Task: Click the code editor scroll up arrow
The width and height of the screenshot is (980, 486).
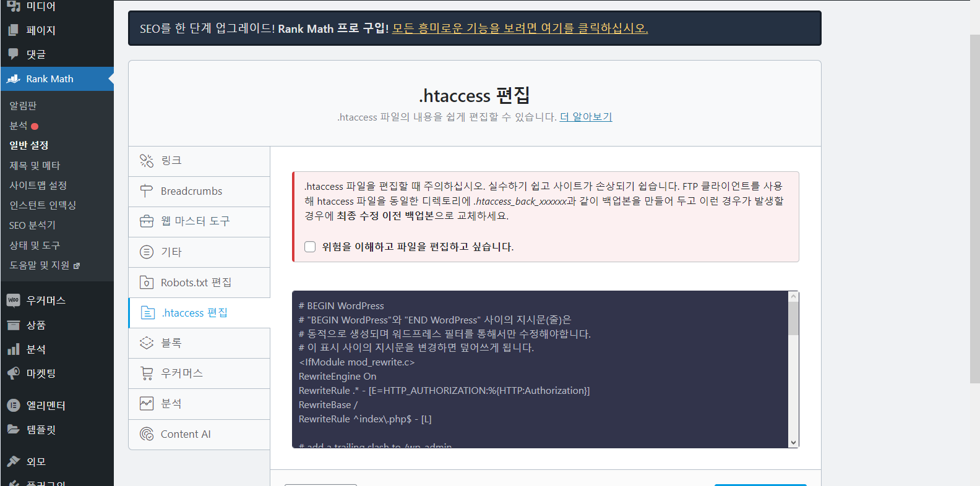Action: (x=794, y=297)
